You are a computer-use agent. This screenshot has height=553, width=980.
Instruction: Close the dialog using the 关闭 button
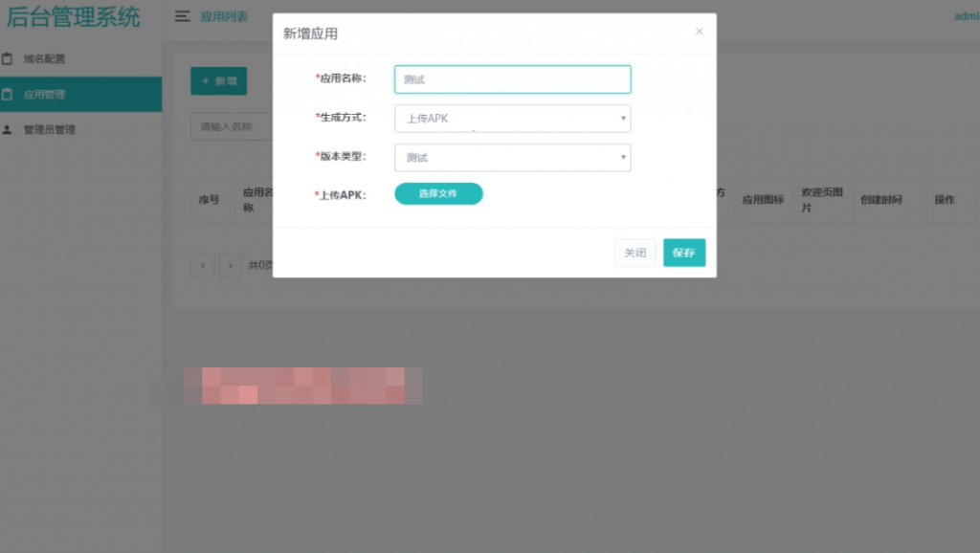pos(635,253)
